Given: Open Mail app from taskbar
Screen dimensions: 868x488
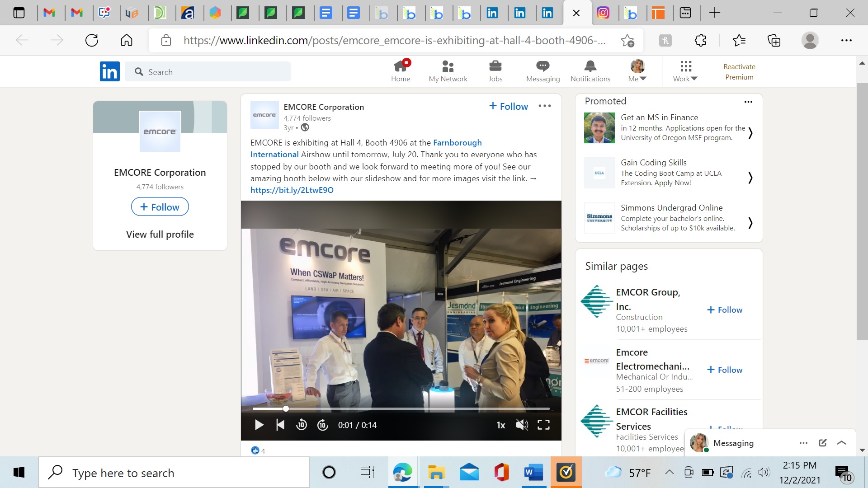Looking at the screenshot, I should tap(469, 473).
